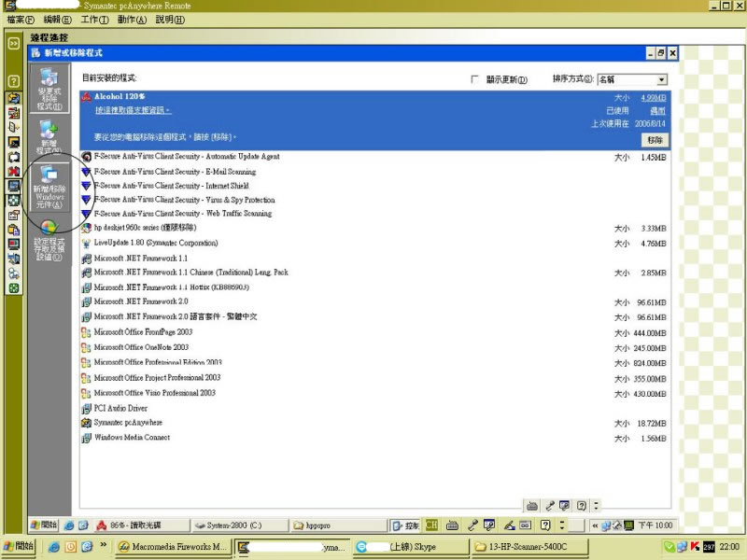Click F-Secure Internet Shield icon

(86, 185)
